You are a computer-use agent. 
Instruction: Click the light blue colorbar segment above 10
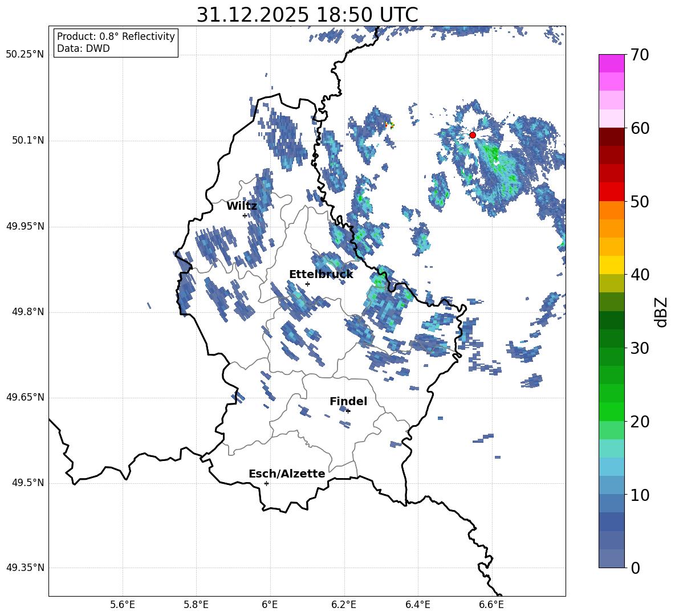(612, 486)
